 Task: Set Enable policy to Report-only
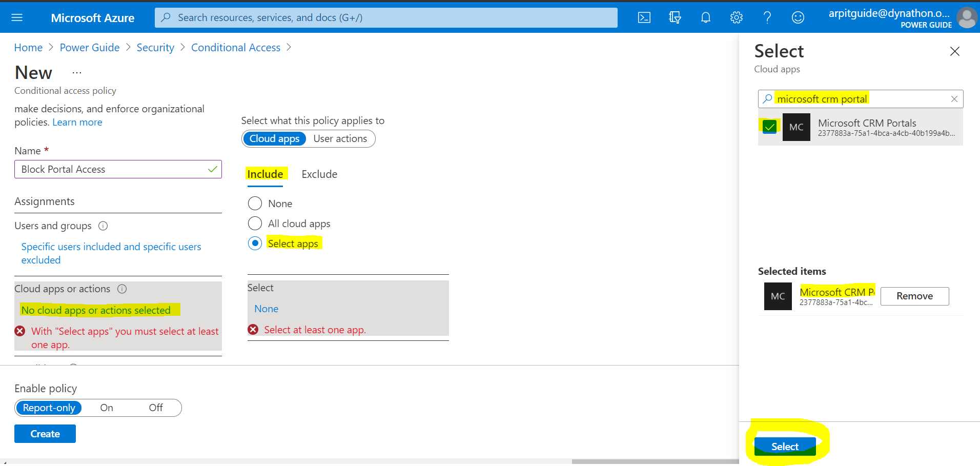click(49, 408)
